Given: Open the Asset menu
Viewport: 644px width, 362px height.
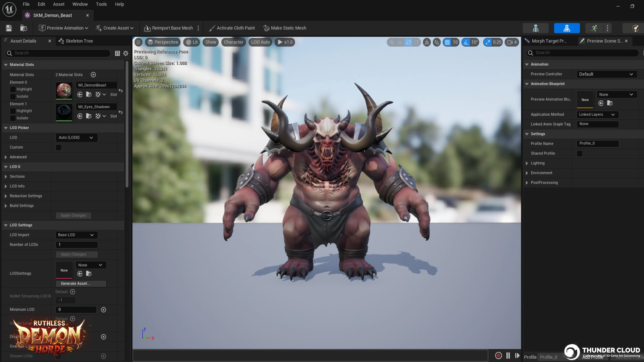Looking at the screenshot, I should [x=59, y=4].
